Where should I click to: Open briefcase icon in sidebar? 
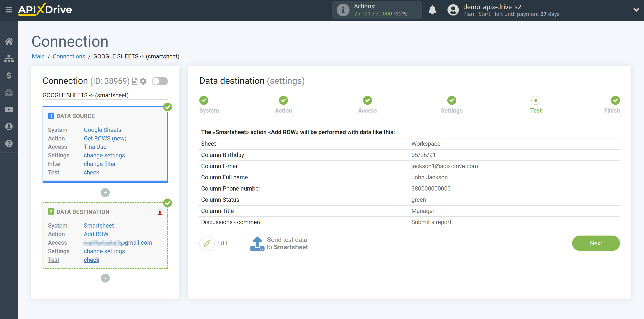click(x=9, y=92)
